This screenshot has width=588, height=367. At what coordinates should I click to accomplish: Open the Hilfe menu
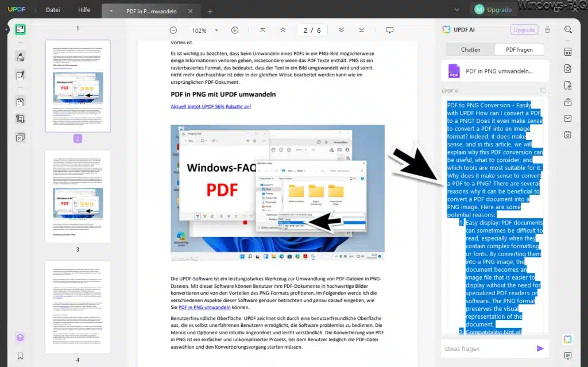[84, 10]
